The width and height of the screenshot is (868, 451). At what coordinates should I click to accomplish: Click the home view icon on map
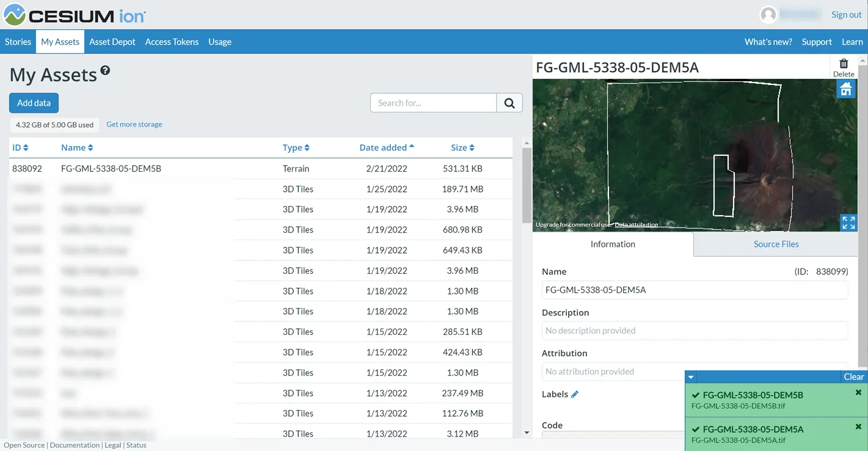point(846,90)
